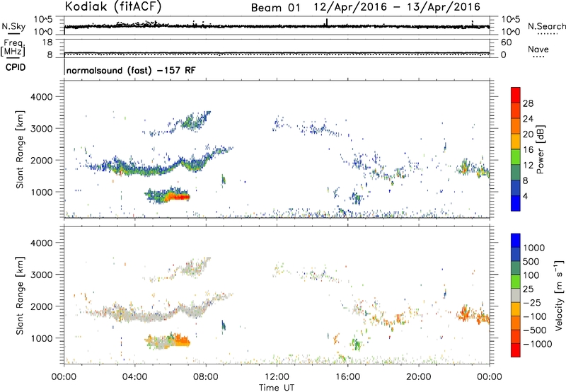Click the "Time UT" axis title
Screen dimensions: 566x392
point(277,387)
